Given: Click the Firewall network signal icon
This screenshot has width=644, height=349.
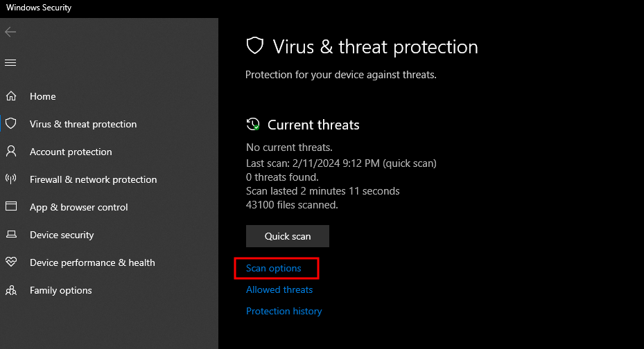Looking at the screenshot, I should pyautogui.click(x=11, y=179).
